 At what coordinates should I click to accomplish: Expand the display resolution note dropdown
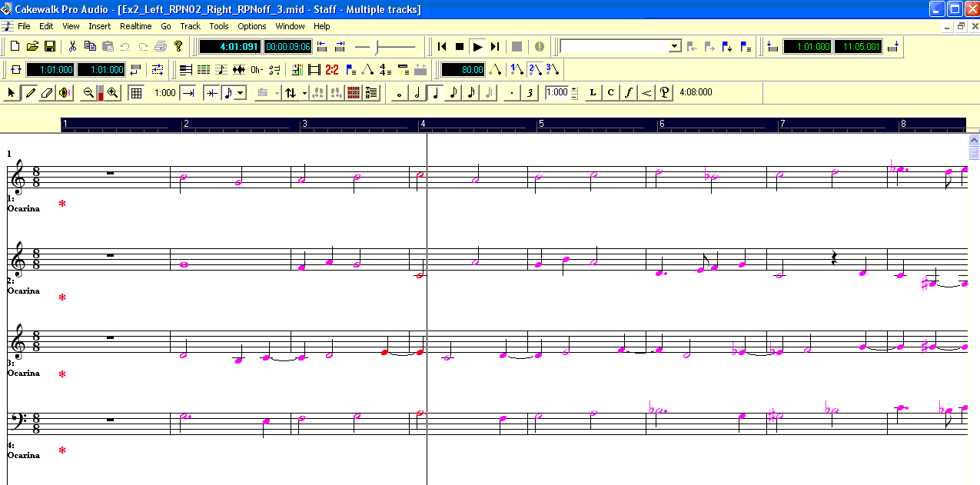click(x=241, y=93)
